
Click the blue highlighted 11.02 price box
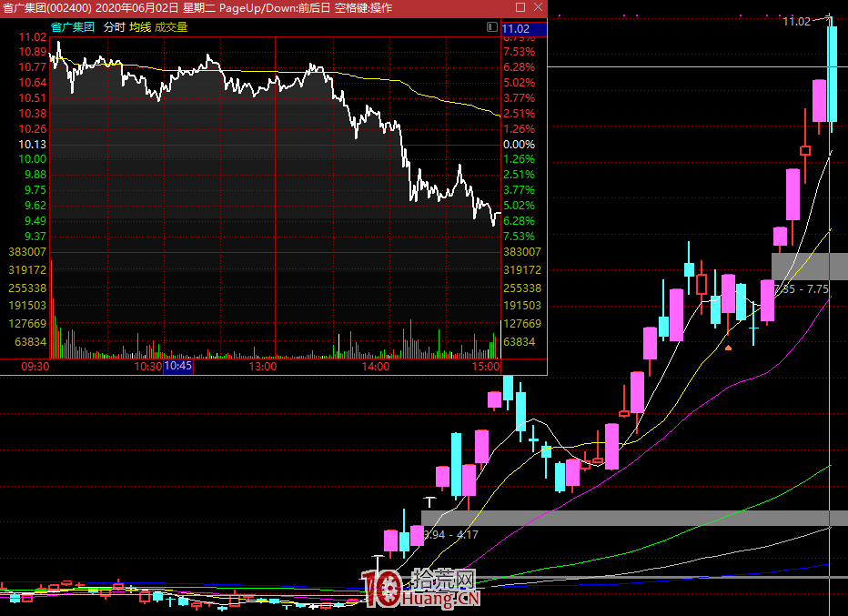click(522, 29)
